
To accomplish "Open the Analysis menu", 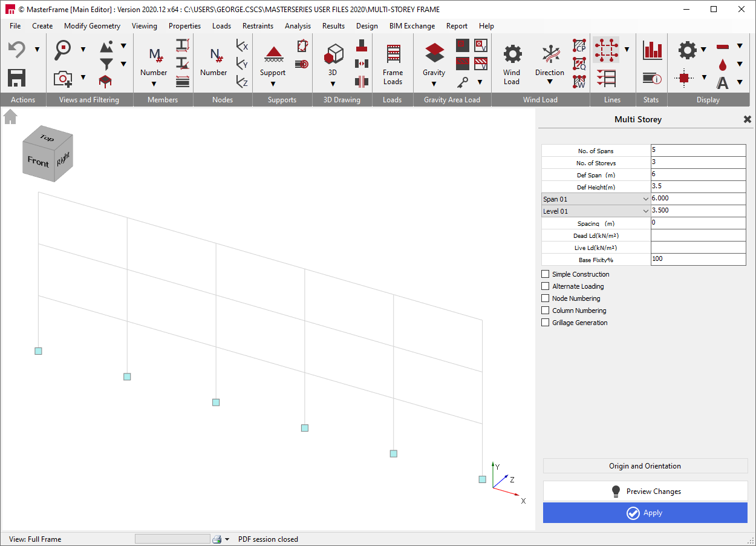I will (298, 26).
